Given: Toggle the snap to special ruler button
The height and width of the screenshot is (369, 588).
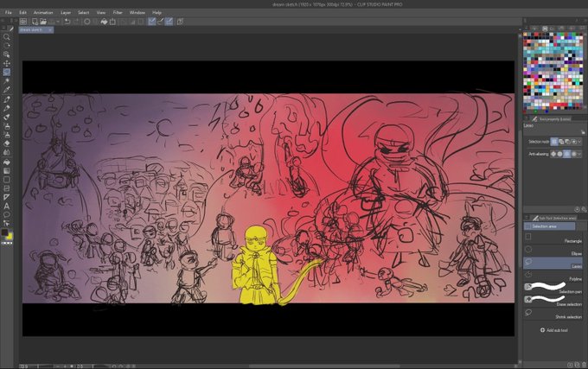Looking at the screenshot, I should pos(161,22).
